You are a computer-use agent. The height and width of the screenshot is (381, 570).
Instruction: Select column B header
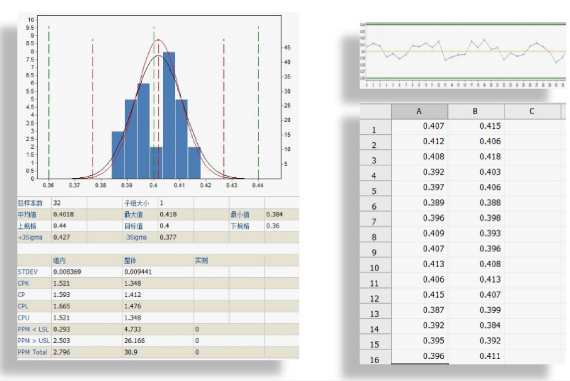pos(476,111)
